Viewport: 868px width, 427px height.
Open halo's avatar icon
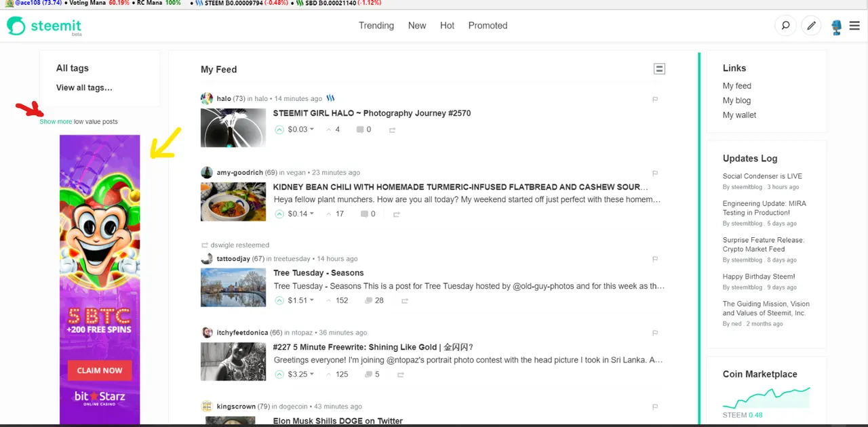[207, 99]
